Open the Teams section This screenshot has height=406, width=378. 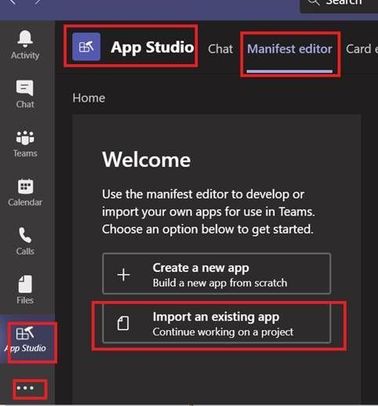[x=25, y=143]
